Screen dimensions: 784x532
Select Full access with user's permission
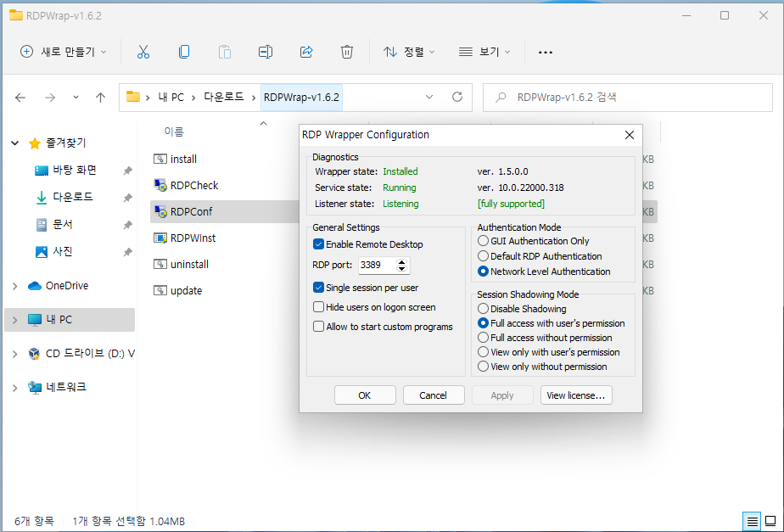(x=483, y=323)
